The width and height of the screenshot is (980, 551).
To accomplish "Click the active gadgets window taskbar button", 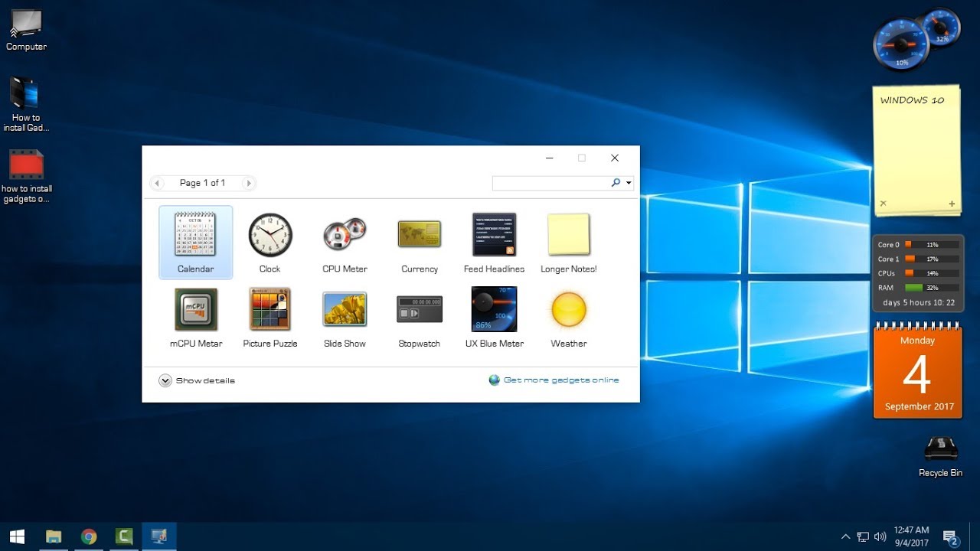I will click(159, 536).
